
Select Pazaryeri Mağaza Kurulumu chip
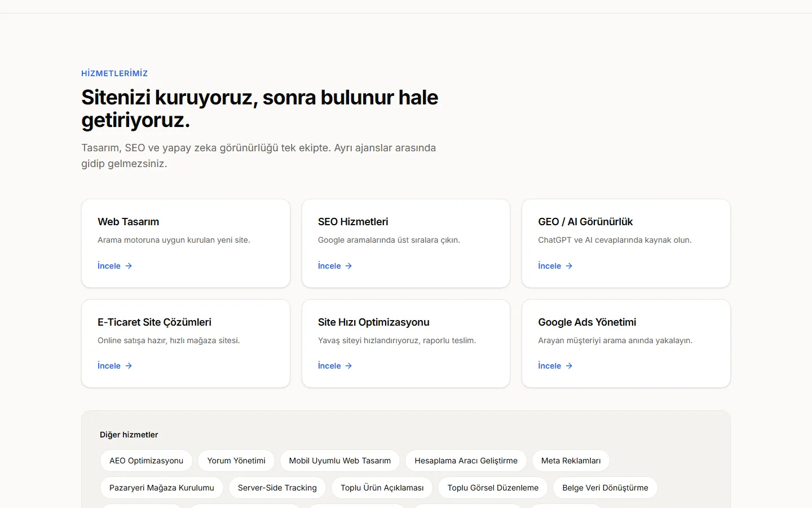(x=162, y=488)
